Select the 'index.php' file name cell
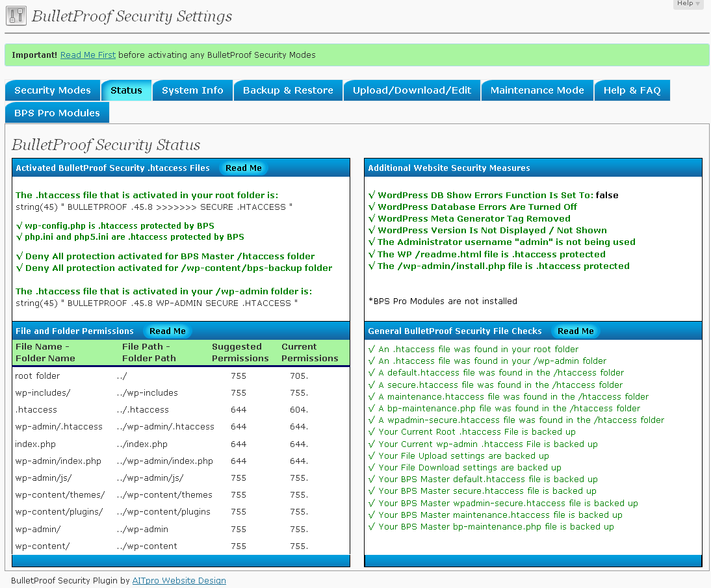 click(x=35, y=444)
